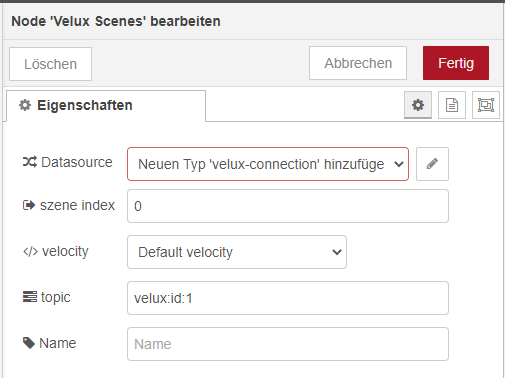The height and width of the screenshot is (378, 505).
Task: Open node appearance settings icon
Action: click(486, 105)
